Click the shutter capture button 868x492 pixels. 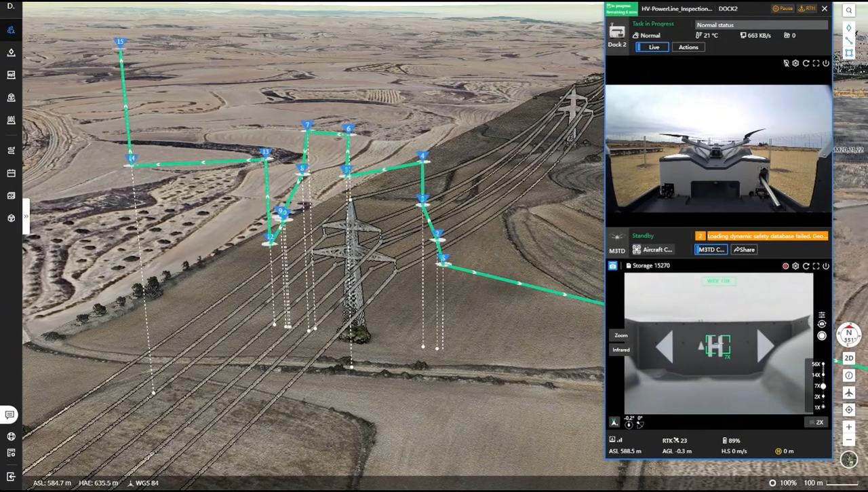coord(822,336)
